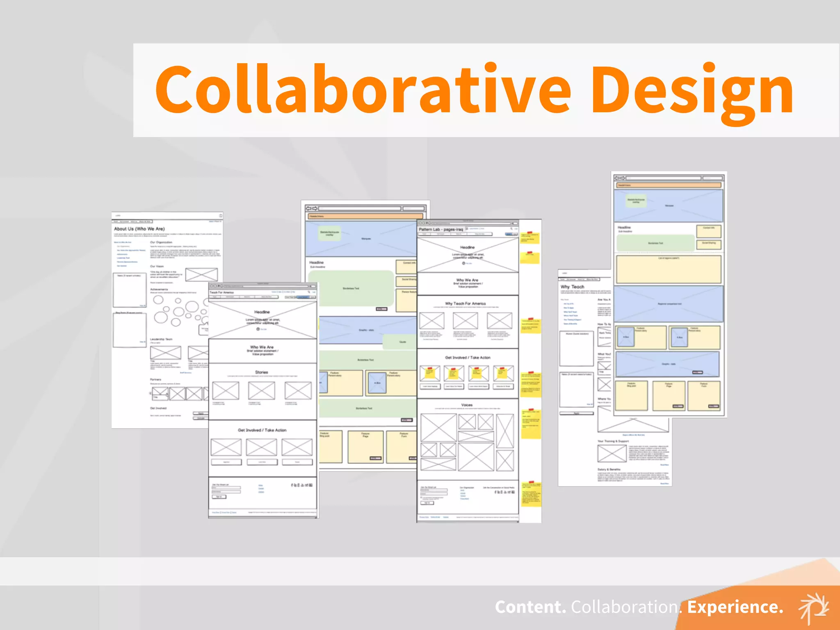Viewport: 840px width, 630px height.
Task: Click search field in wireframe overlapping Why Teach
Action: point(712,178)
